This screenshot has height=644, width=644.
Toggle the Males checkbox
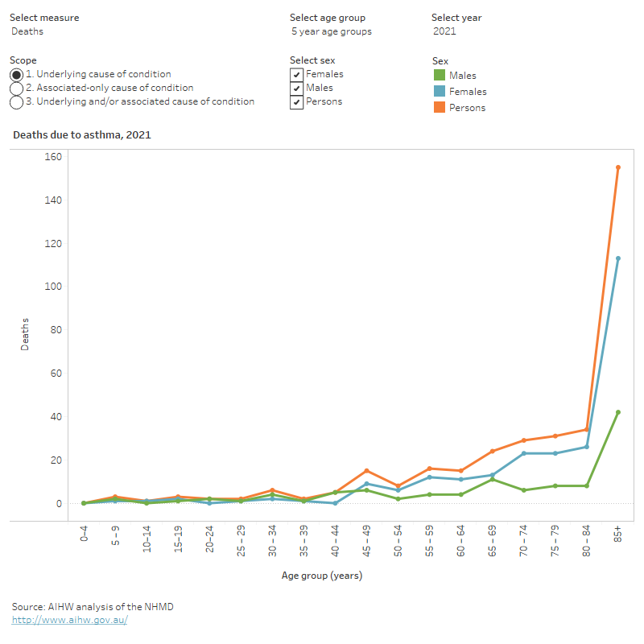[297, 89]
